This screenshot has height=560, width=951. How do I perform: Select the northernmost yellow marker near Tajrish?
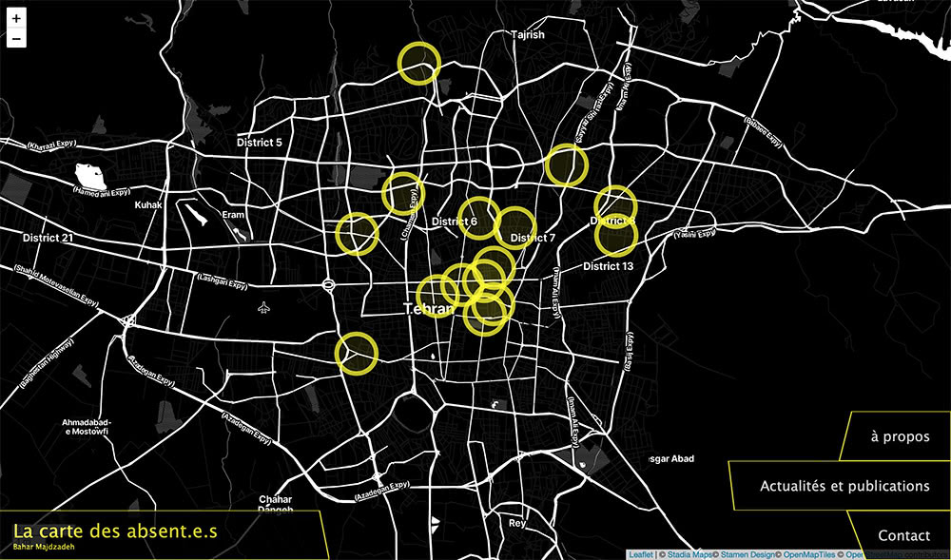pyautogui.click(x=418, y=63)
